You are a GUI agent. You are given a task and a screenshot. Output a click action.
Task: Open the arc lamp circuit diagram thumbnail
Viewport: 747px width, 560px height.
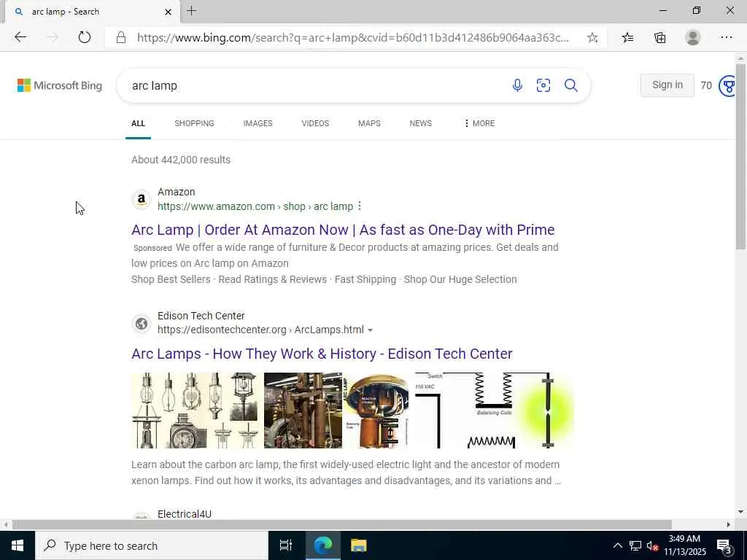[495, 411]
